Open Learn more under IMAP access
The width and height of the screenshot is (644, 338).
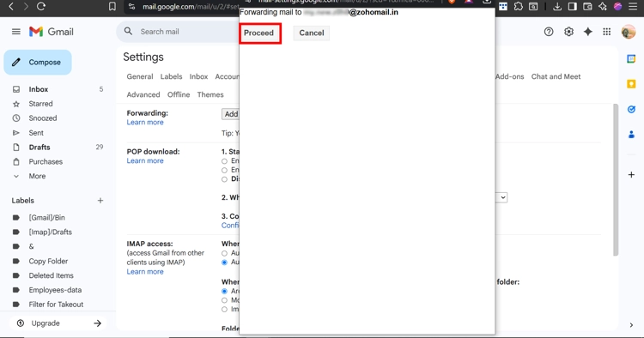pos(145,272)
